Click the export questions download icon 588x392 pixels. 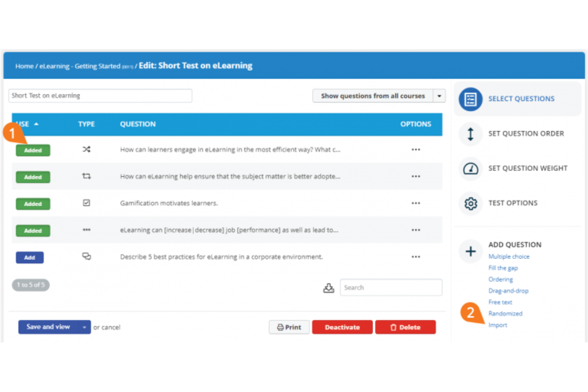(329, 287)
